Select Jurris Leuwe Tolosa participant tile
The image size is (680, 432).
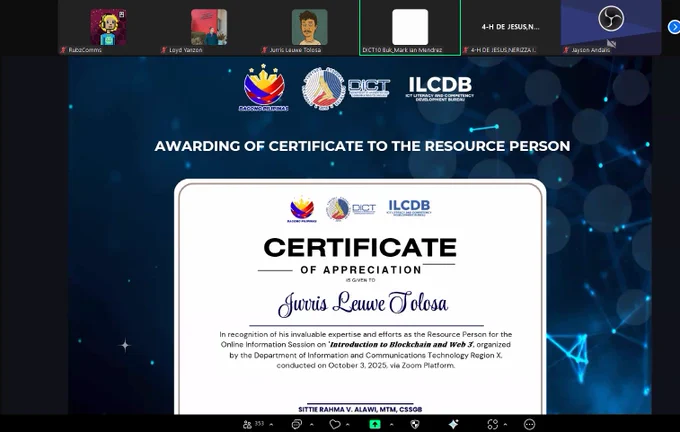click(309, 27)
